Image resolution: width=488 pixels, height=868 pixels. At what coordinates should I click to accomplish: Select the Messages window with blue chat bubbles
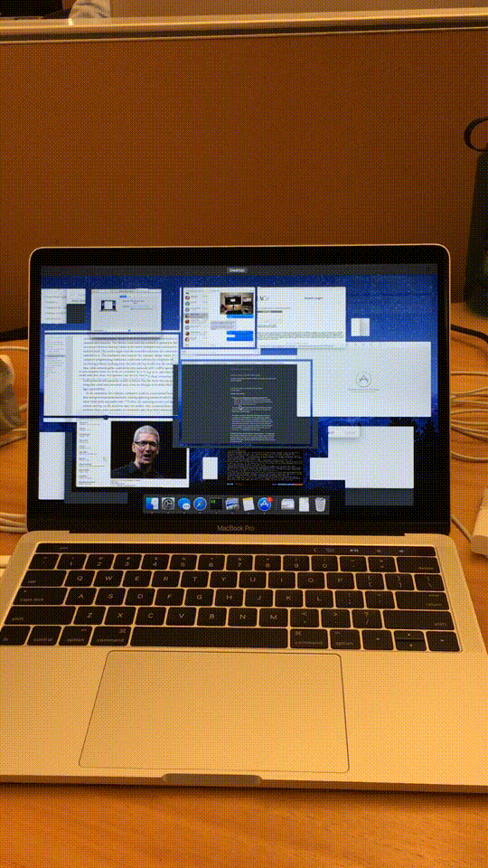pos(219,317)
